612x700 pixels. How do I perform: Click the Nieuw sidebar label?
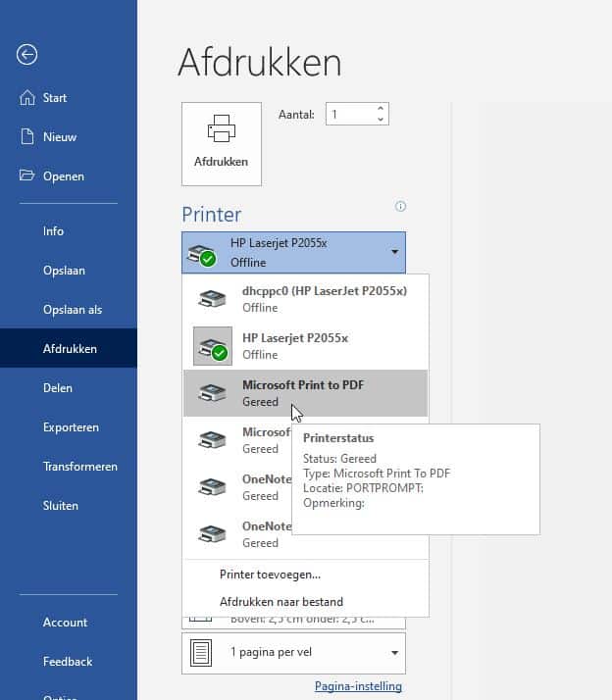[x=60, y=136]
